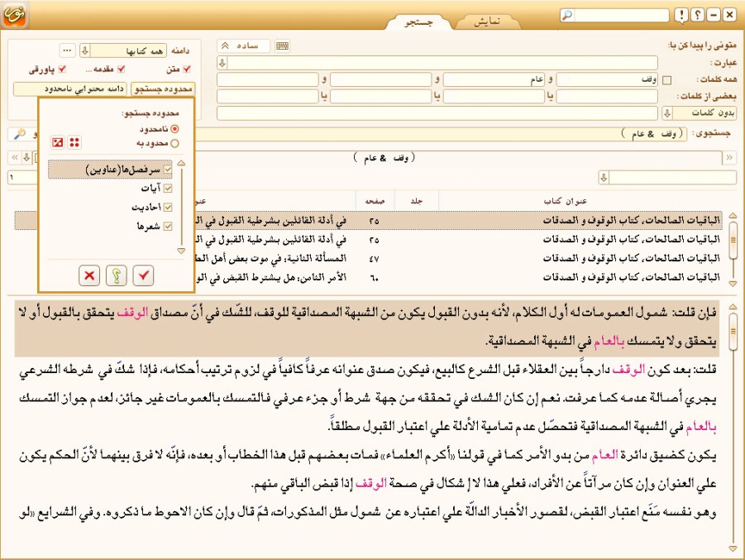Select the نامحدود radio button
The image size is (745, 560).
[x=174, y=129]
